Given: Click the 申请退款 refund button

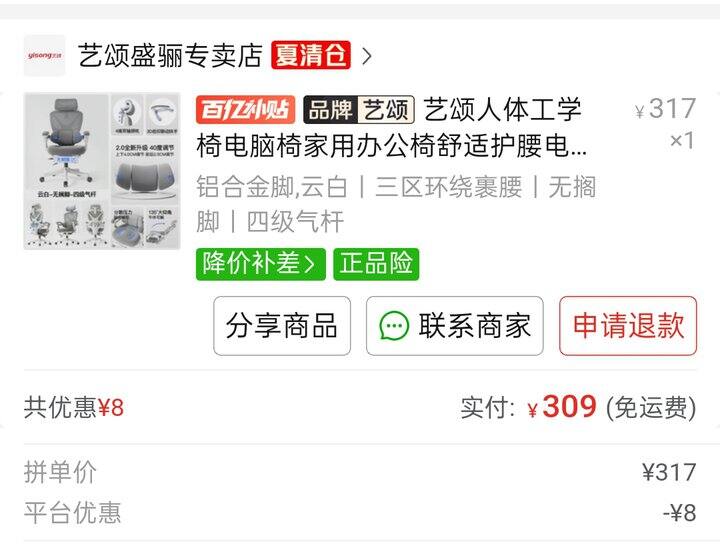Looking at the screenshot, I should tap(628, 326).
